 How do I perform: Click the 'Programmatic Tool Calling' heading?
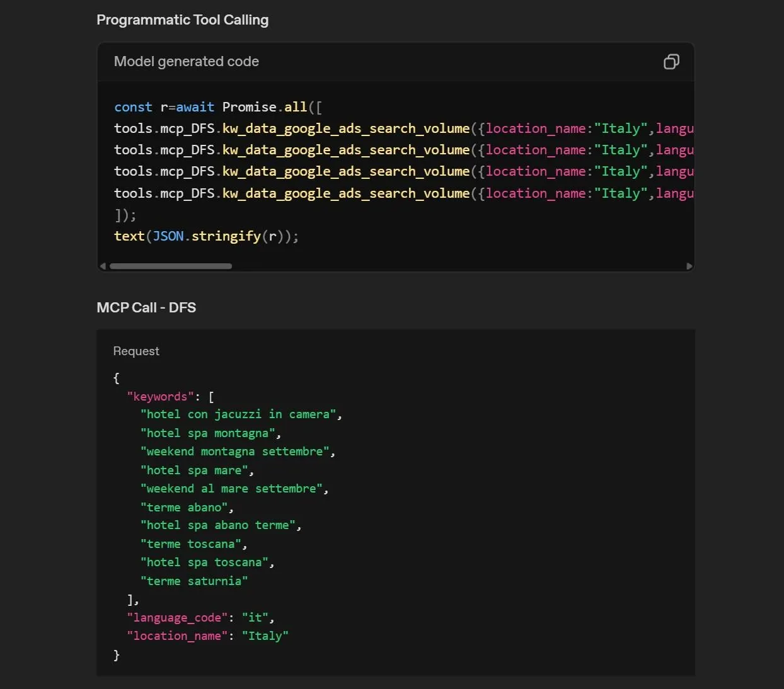click(x=183, y=20)
